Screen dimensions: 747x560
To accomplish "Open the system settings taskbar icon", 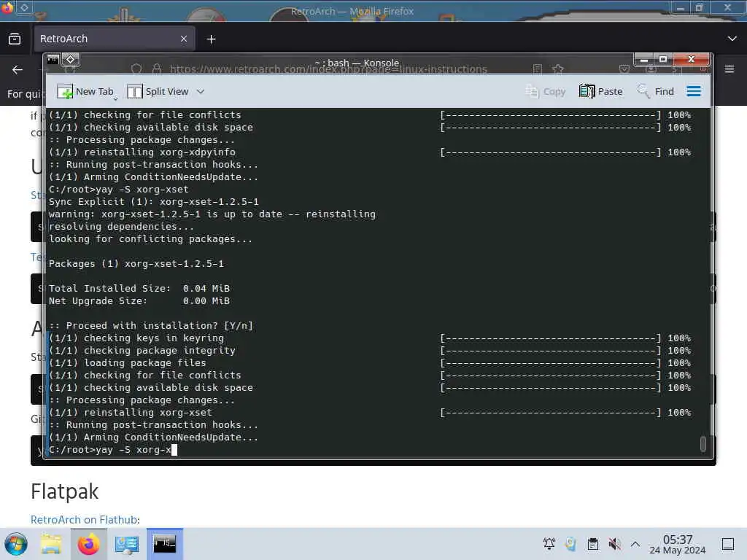I will click(127, 544).
